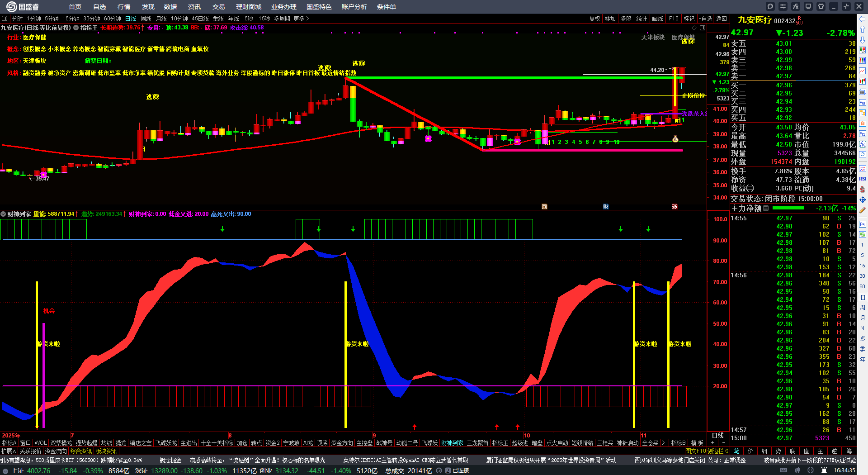Click the 统计 statistics button

click(x=642, y=19)
